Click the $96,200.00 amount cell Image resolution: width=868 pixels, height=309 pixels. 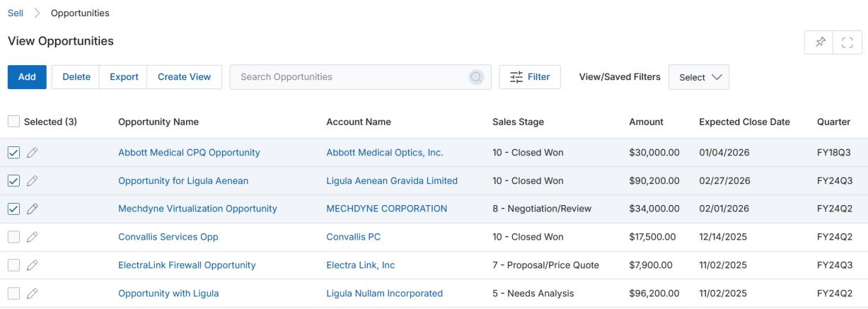654,293
